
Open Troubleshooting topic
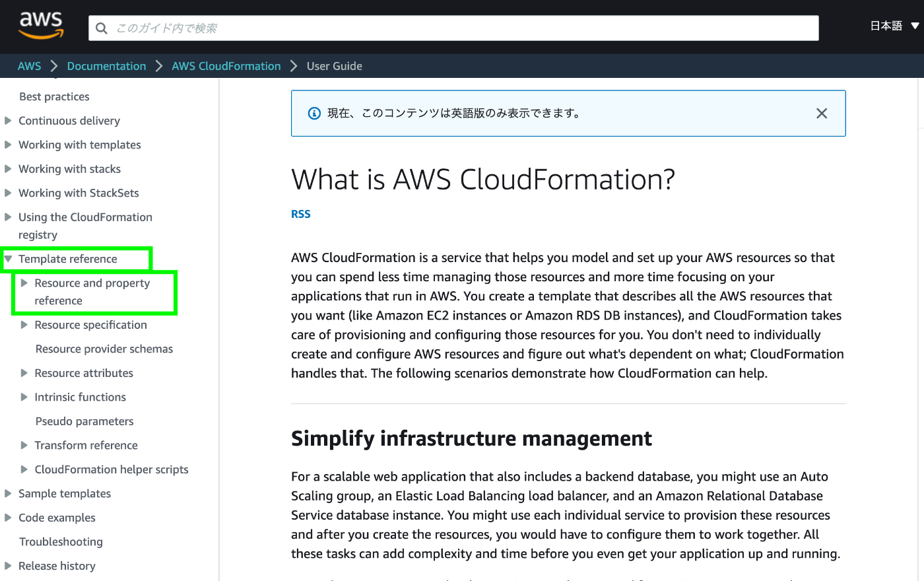point(61,541)
